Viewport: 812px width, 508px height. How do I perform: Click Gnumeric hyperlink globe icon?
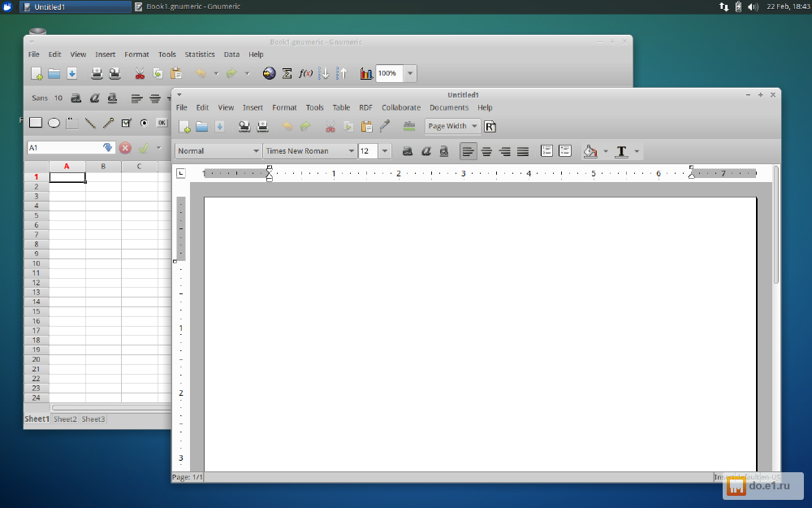(x=269, y=73)
